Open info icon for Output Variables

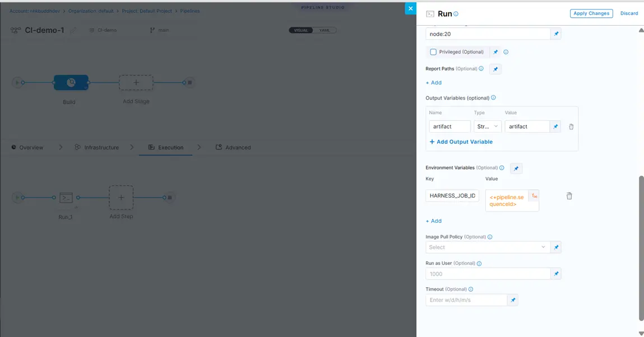[x=493, y=97]
